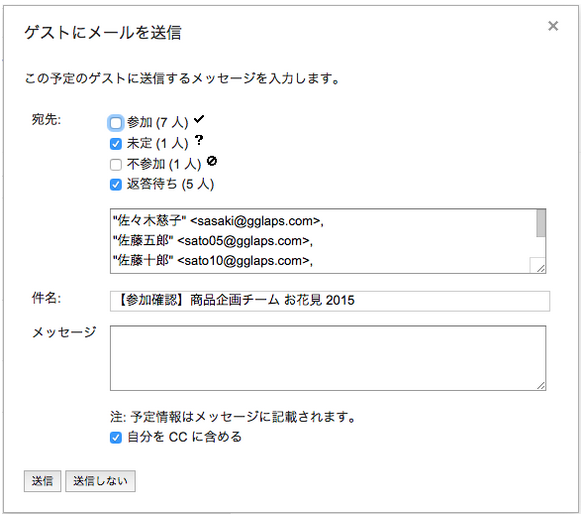
Task: Click into the 件名 subject field
Action: [330, 301]
